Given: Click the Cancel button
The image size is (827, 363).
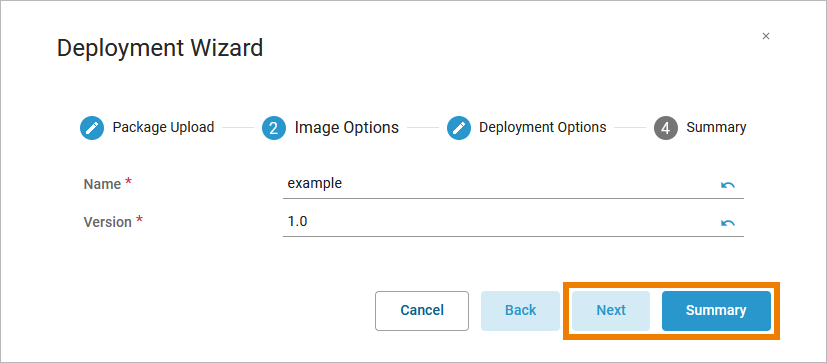Looking at the screenshot, I should 422,311.
